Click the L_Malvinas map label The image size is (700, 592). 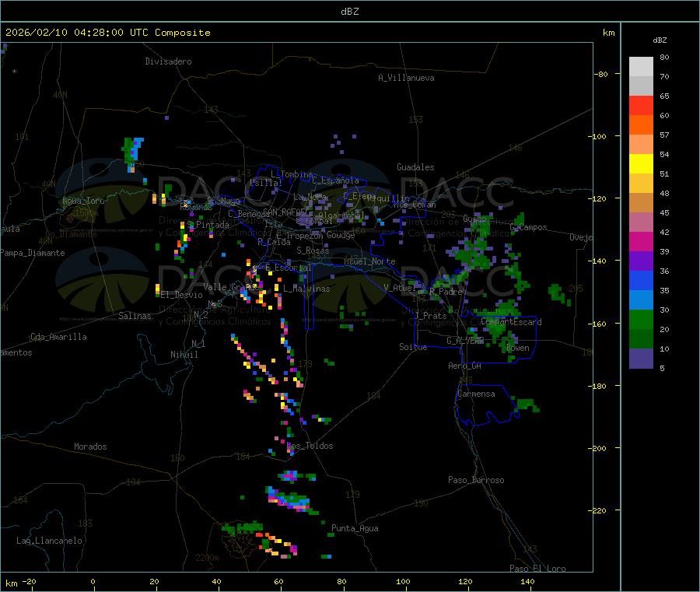(x=306, y=289)
